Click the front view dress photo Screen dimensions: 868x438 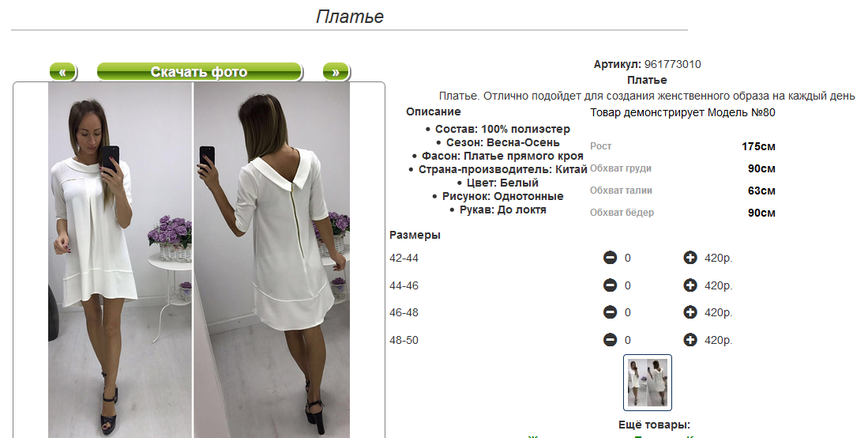(x=120, y=260)
